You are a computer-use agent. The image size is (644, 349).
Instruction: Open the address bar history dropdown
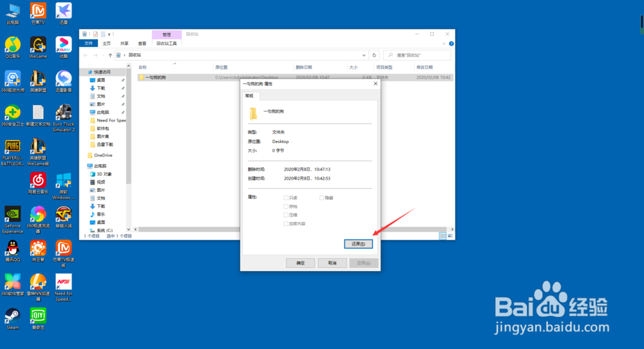(x=364, y=55)
